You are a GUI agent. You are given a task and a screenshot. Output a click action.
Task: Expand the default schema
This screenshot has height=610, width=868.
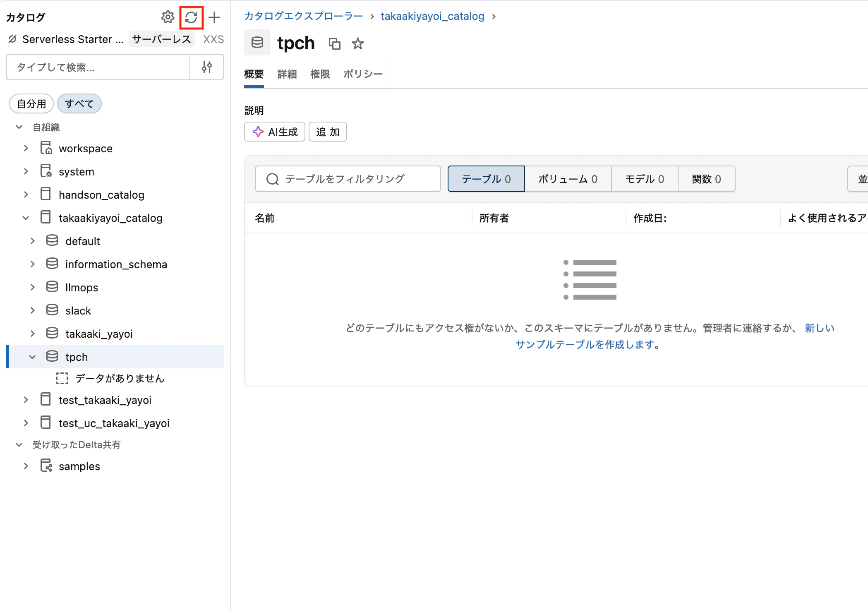[x=33, y=241]
